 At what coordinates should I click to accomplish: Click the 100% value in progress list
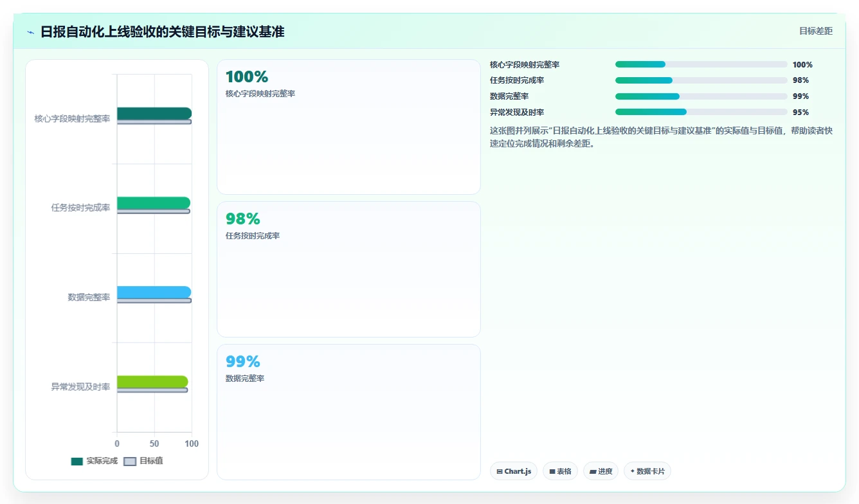coord(802,65)
